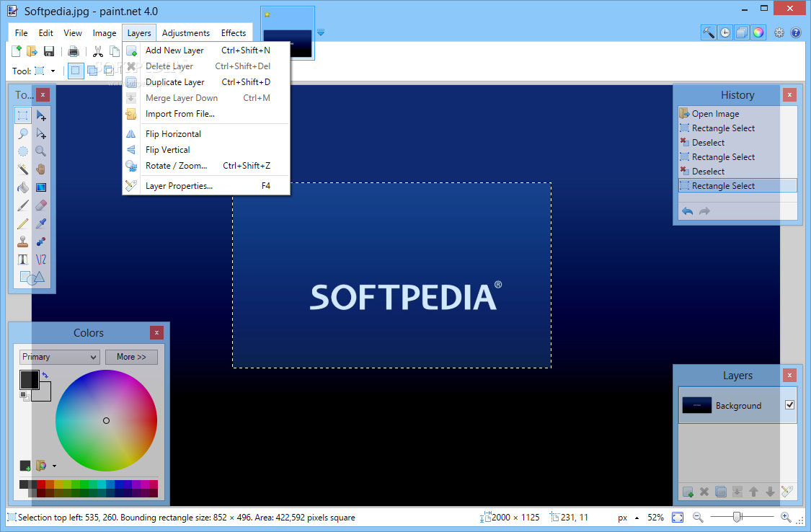Viewport: 811px width, 532px height.
Task: Click the Cut scissors toolbar icon
Action: (98, 50)
